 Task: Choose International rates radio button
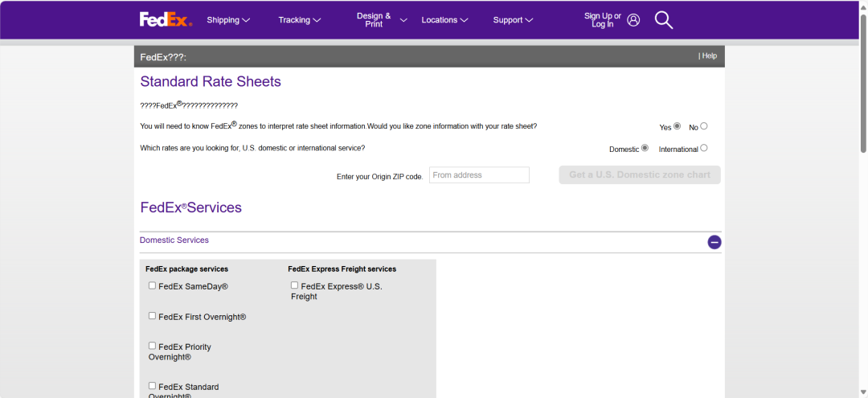pyautogui.click(x=704, y=148)
